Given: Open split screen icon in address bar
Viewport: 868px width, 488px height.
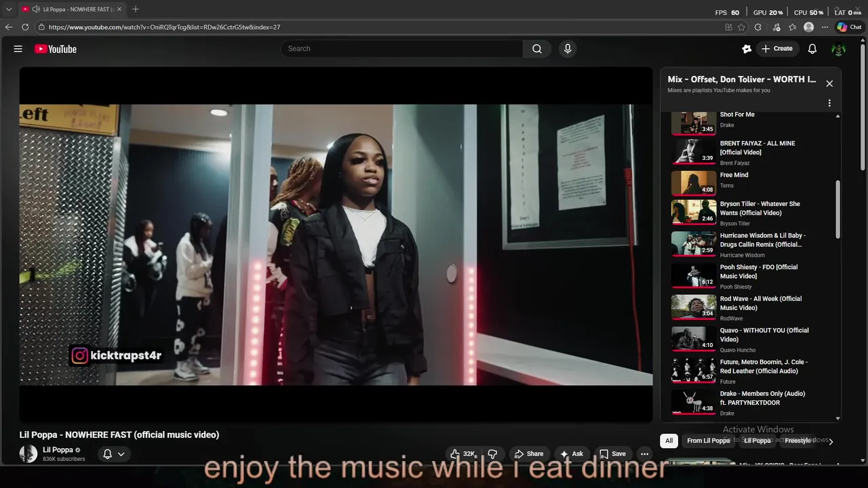Looking at the screenshot, I should [x=729, y=27].
